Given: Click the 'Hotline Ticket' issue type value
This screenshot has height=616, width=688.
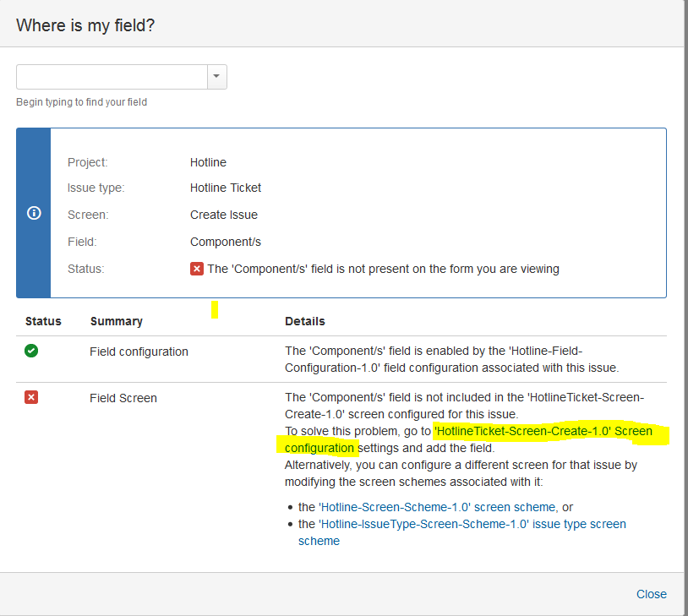Looking at the screenshot, I should click(x=226, y=188).
